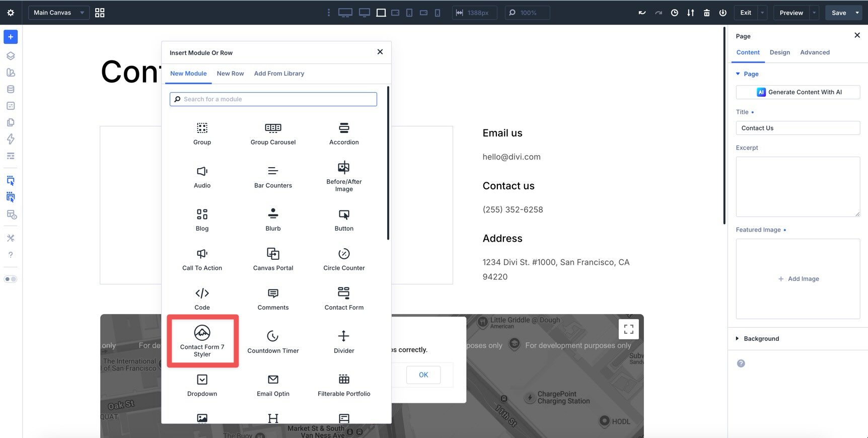Select the phone portrait view icon
The height and width of the screenshot is (438, 868).
tap(438, 13)
